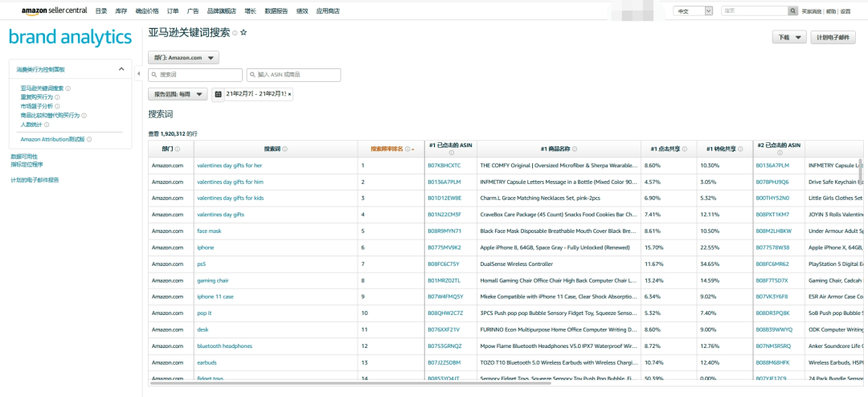Click info icon next to #1 商品名称 header
The height and width of the screenshot is (397, 868).
click(x=574, y=149)
